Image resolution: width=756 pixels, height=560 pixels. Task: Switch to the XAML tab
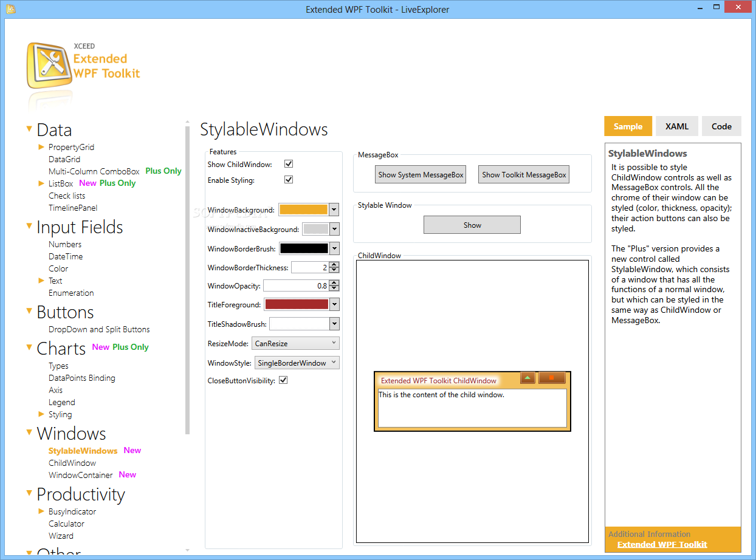(677, 126)
